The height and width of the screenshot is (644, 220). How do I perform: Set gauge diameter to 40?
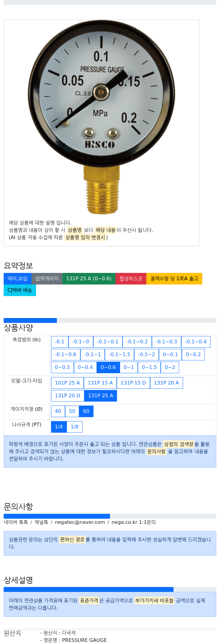pos(58,411)
